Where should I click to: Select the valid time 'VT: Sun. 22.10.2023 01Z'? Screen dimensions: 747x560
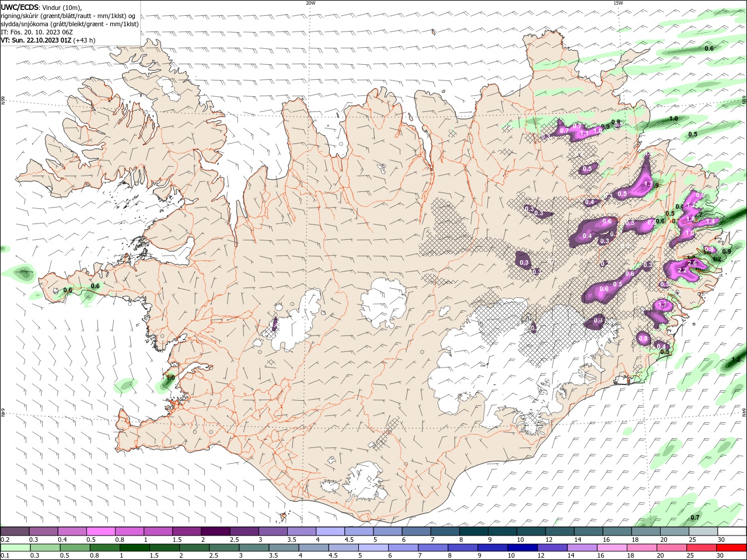(36, 40)
